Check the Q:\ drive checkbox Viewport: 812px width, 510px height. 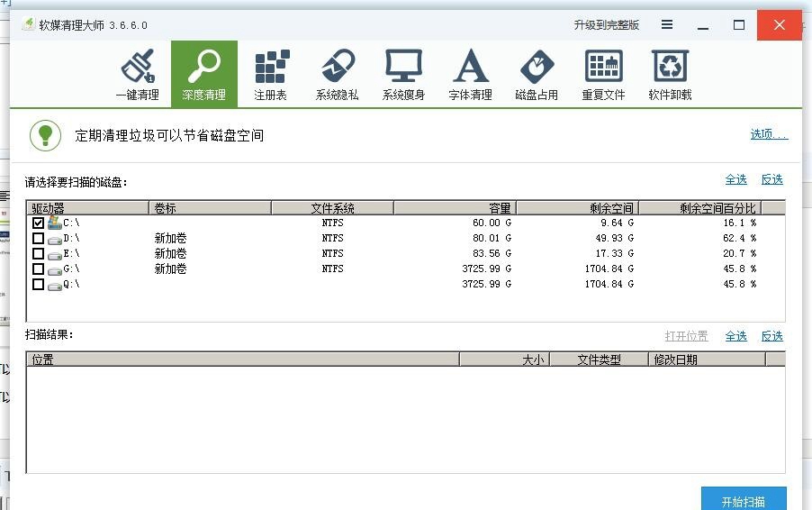38,284
